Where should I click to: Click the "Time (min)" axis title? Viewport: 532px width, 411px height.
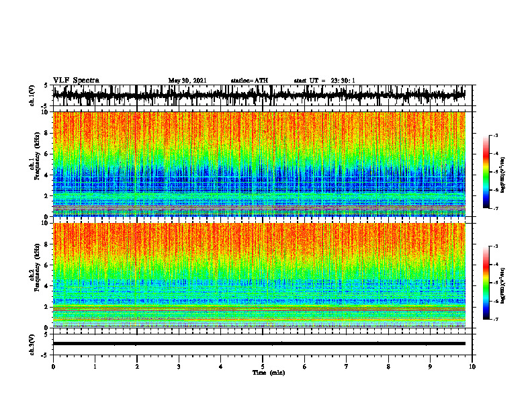[x=269, y=373]
